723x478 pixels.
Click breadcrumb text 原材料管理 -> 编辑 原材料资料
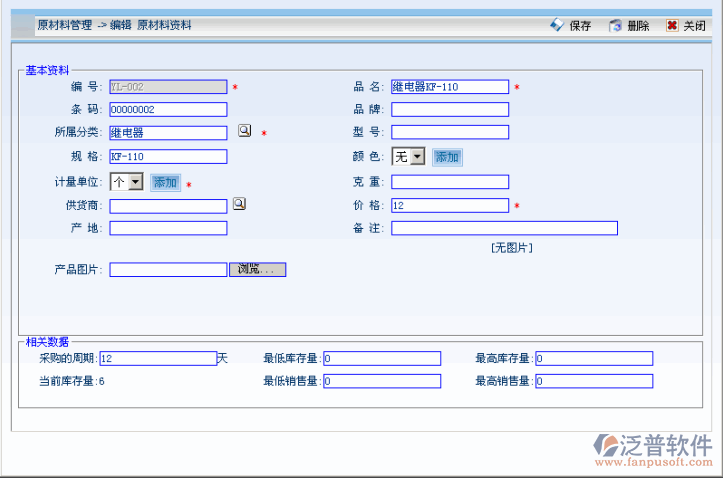[114, 25]
